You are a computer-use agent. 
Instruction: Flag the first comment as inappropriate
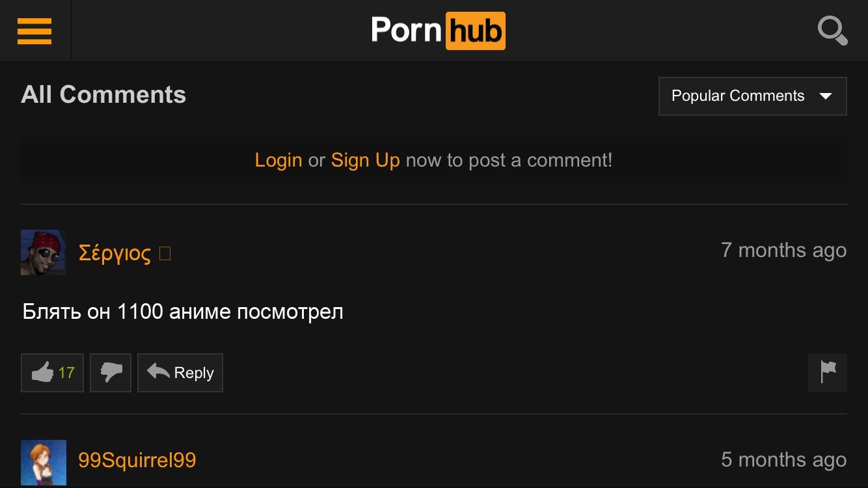pyautogui.click(x=828, y=373)
